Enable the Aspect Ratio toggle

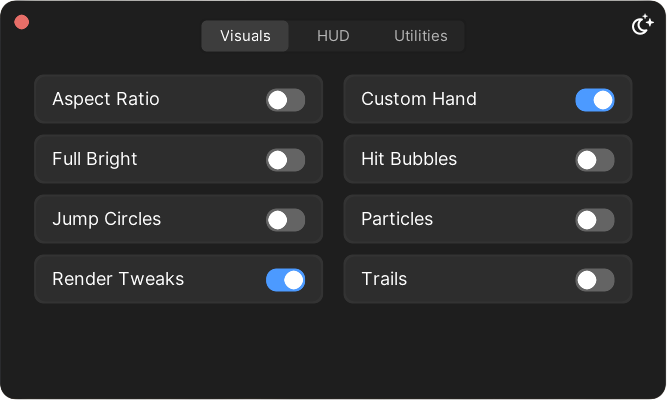point(285,100)
